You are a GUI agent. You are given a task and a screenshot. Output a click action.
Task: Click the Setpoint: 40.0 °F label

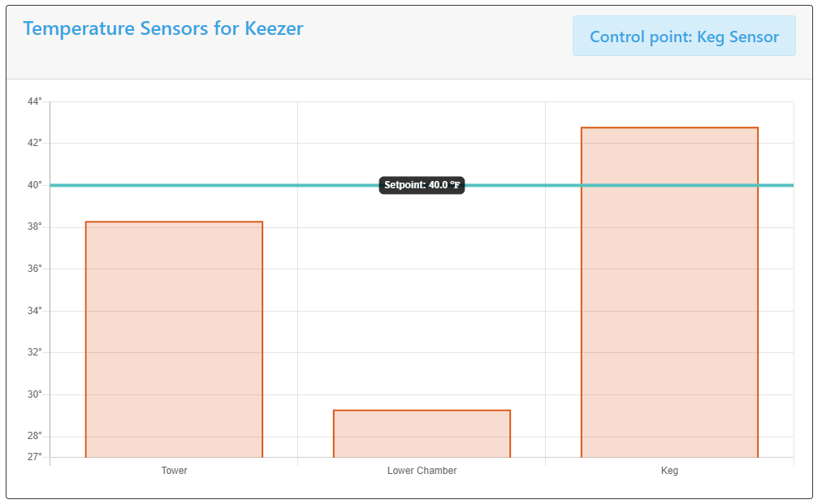point(422,185)
